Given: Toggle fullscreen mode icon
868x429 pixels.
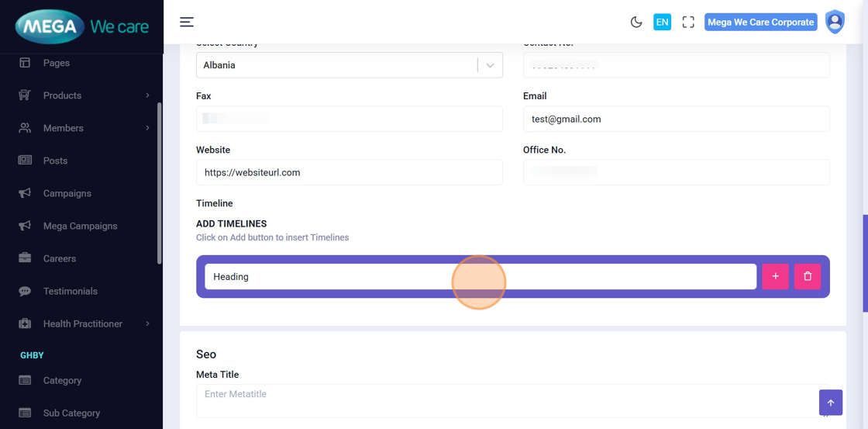Looking at the screenshot, I should [688, 22].
